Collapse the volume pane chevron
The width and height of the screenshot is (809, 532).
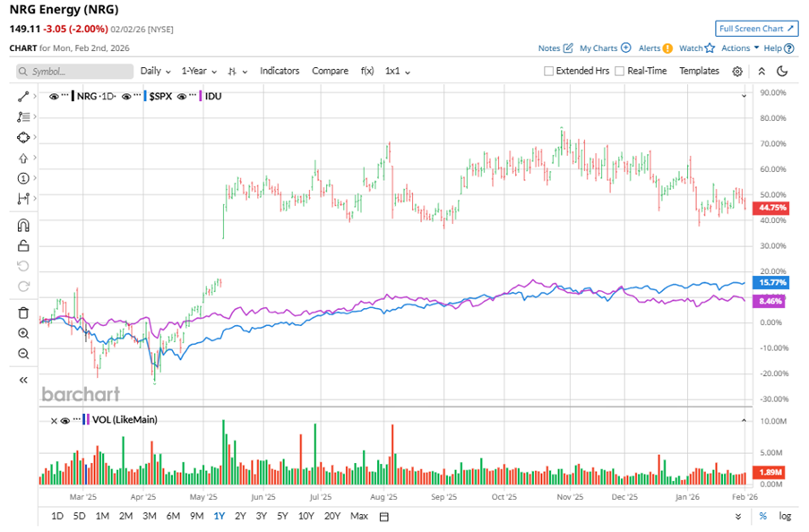tap(744, 421)
